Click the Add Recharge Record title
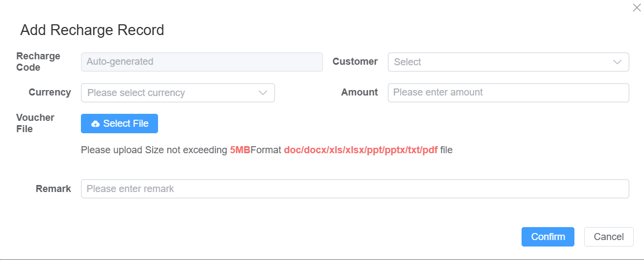The width and height of the screenshot is (644, 260). (92, 30)
